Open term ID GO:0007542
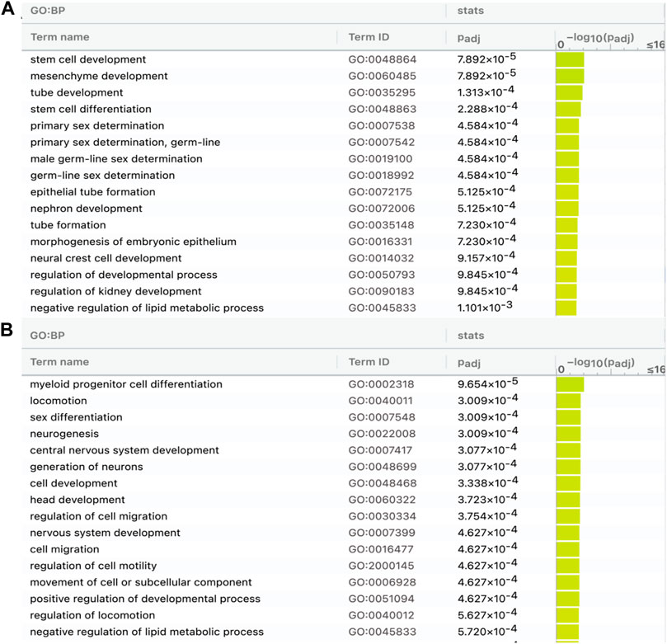Viewport: 667px width, 644px height. click(381, 143)
